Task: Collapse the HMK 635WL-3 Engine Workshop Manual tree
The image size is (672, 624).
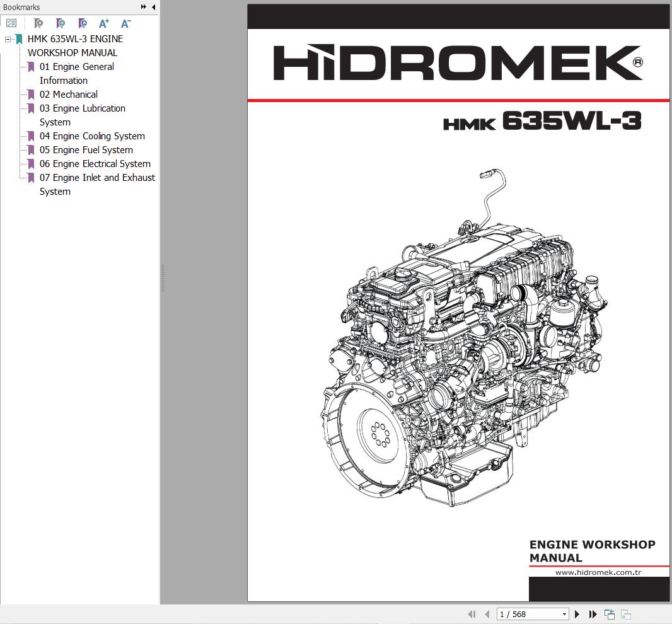Action: point(8,39)
